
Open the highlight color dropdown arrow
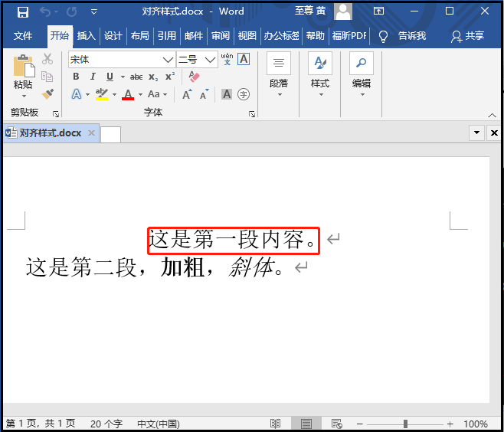(114, 94)
